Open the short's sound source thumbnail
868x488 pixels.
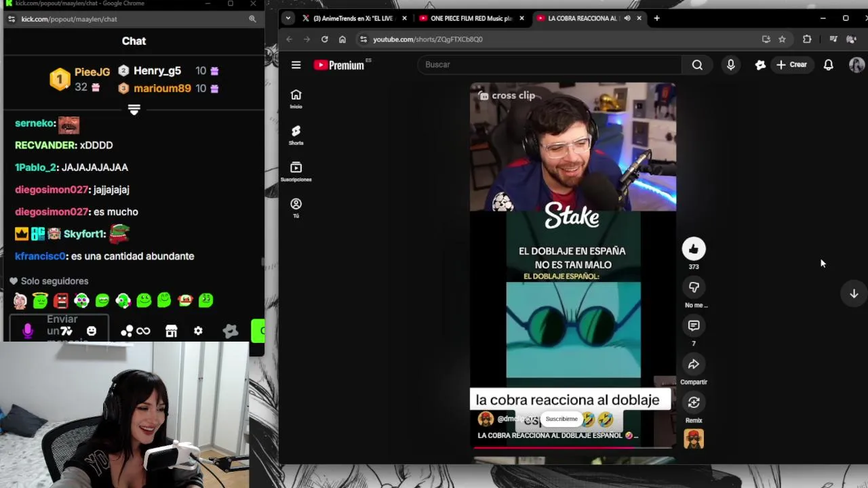click(x=693, y=439)
